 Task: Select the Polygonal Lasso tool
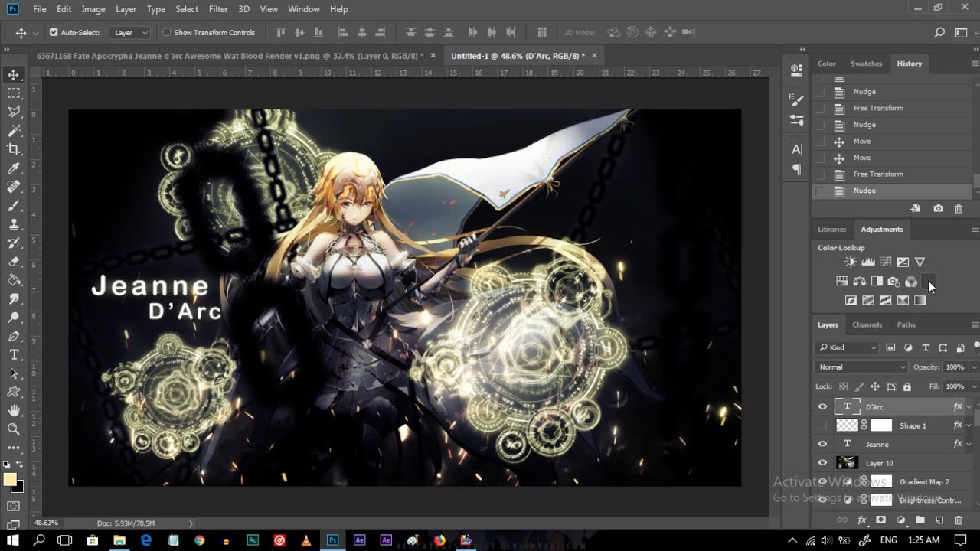[x=14, y=112]
